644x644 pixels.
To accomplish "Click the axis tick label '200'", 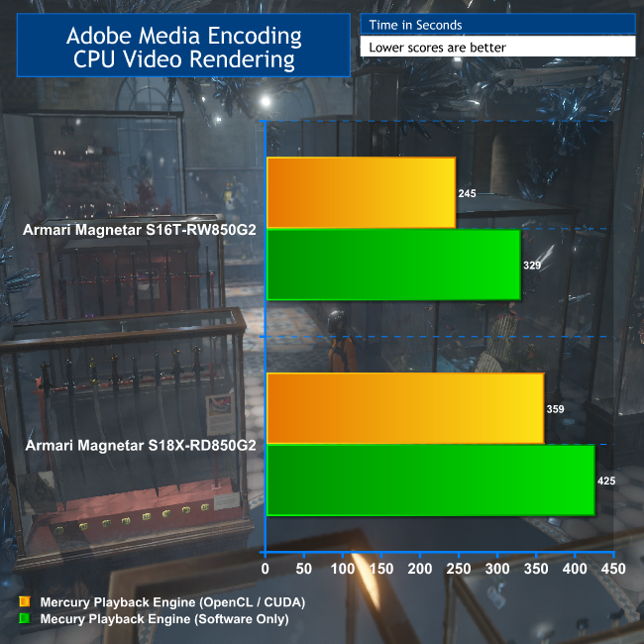I will [420, 569].
